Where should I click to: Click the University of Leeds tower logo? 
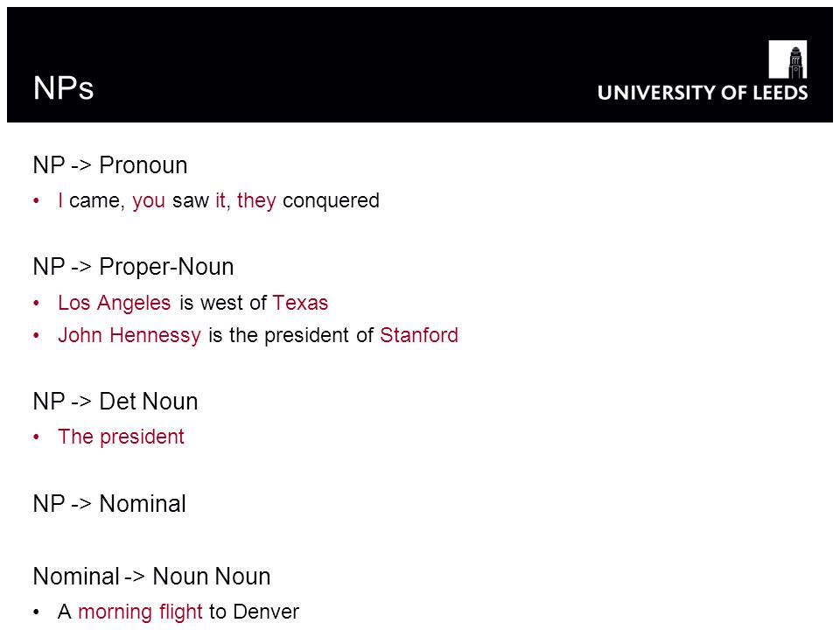[787, 59]
